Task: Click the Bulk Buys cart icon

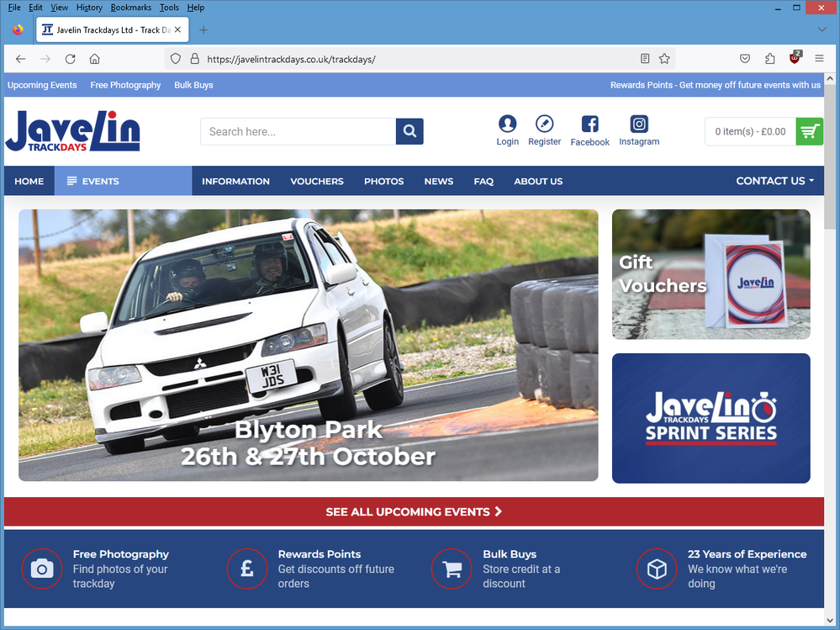Action: pos(452,569)
